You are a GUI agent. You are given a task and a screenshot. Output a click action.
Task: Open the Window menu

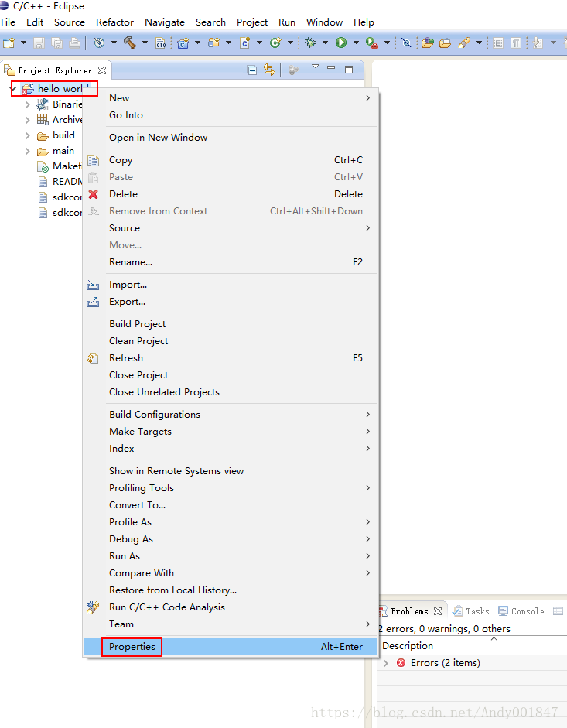324,22
